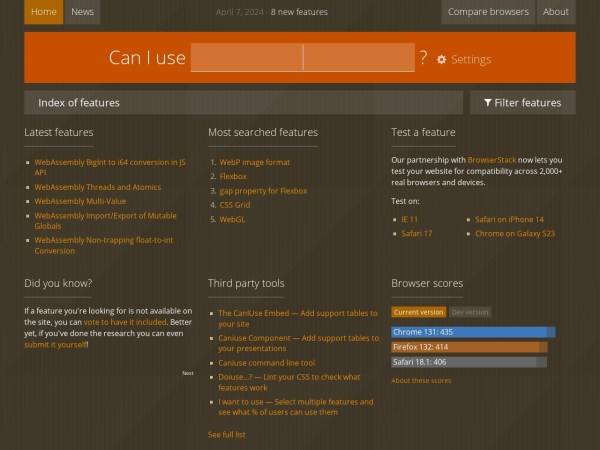Click the funnel icon in Filter features
This screenshot has width=600, height=450.
[487, 102]
